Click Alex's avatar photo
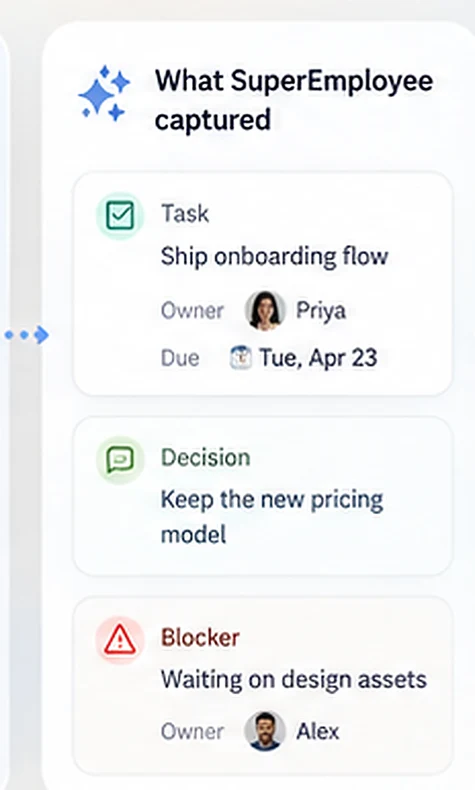The image size is (475, 790). 265,731
